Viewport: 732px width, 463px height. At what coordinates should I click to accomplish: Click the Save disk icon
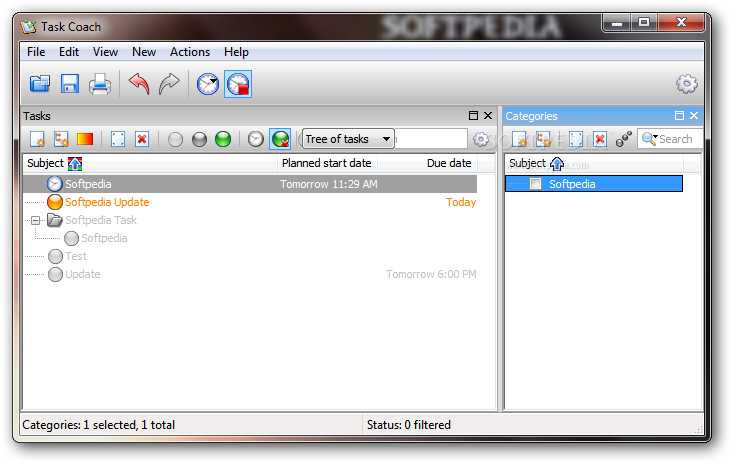(x=70, y=84)
